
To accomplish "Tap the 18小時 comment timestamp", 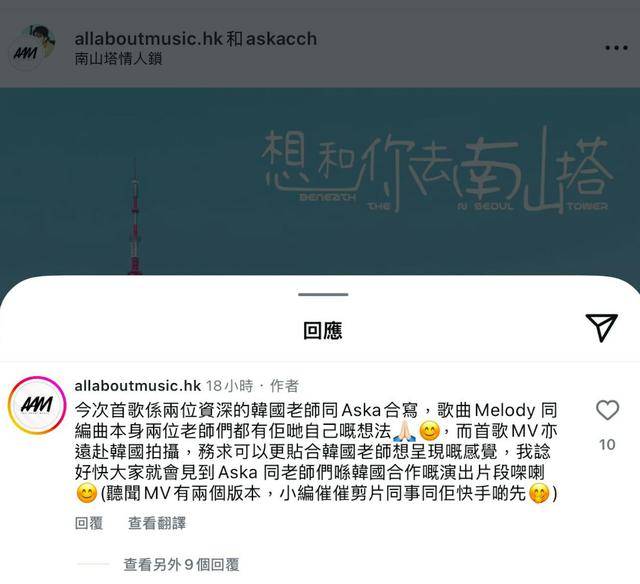I will tap(229, 386).
